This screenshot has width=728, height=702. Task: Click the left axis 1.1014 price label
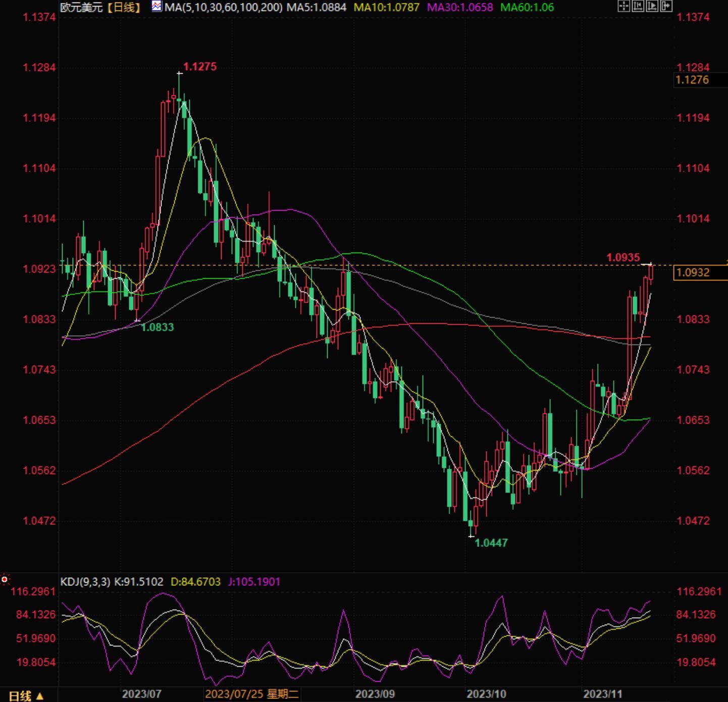coord(39,219)
